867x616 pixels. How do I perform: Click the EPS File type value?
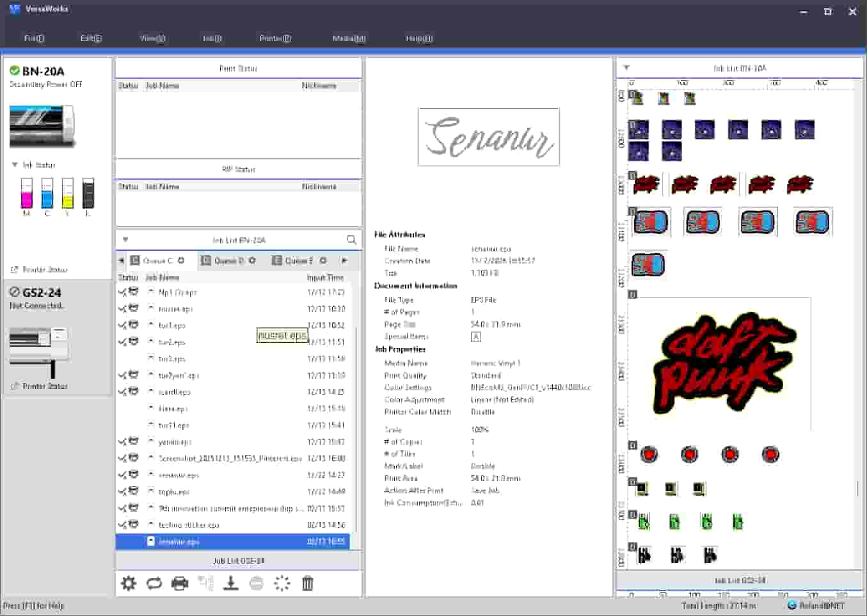coord(484,299)
